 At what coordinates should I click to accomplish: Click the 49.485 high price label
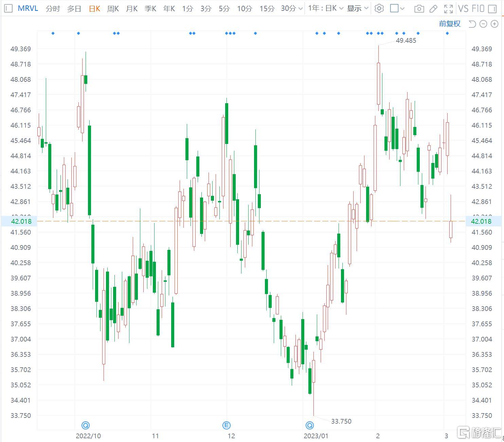coord(406,40)
